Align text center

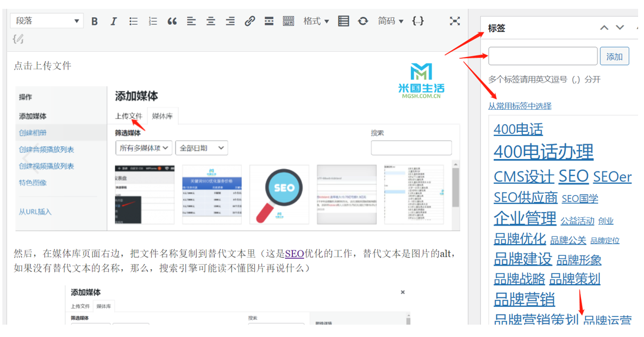[x=211, y=21]
